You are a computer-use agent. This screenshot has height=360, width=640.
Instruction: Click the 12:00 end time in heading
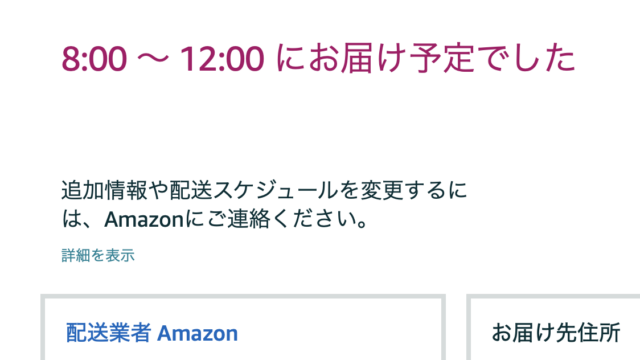click(x=222, y=59)
